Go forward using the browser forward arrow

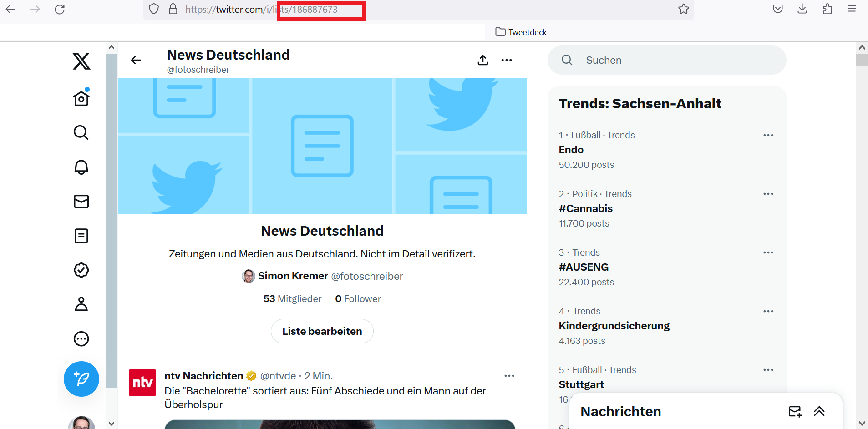click(x=35, y=9)
